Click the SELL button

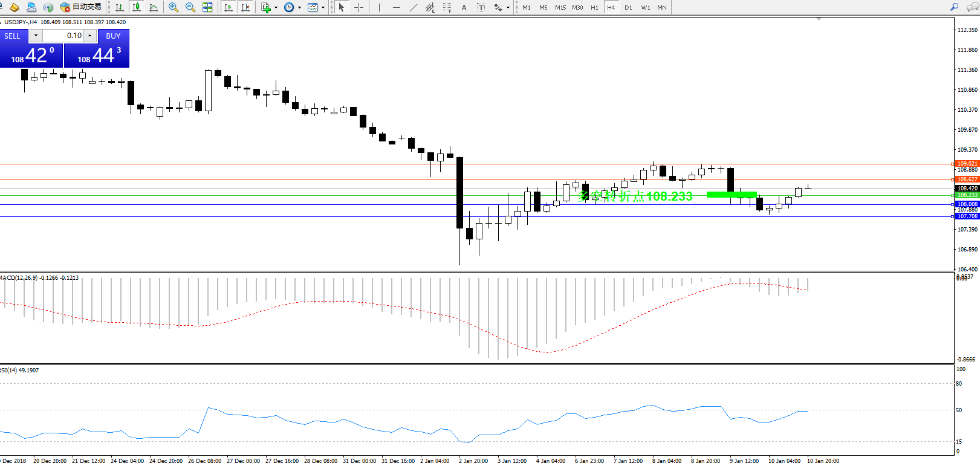tap(13, 36)
